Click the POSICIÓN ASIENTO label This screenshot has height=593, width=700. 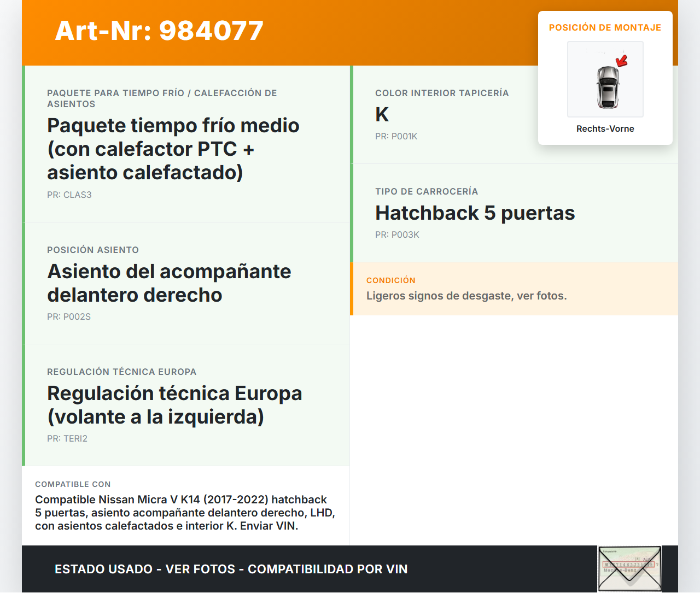[x=93, y=250]
